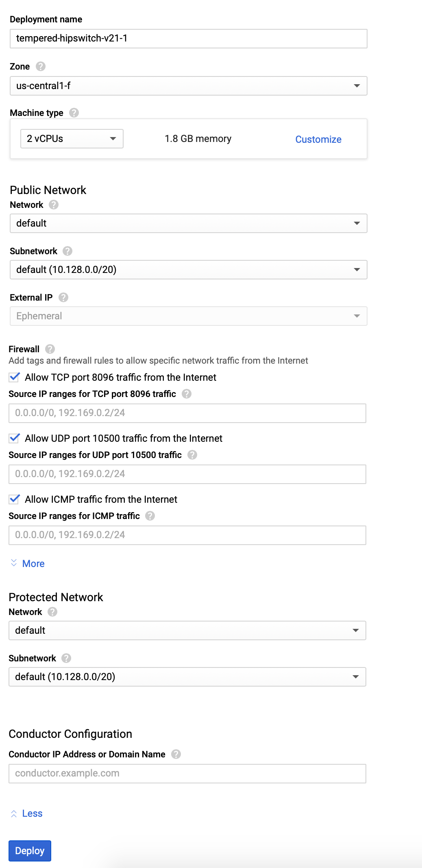Click the Conductor IP Address help icon

[176, 754]
